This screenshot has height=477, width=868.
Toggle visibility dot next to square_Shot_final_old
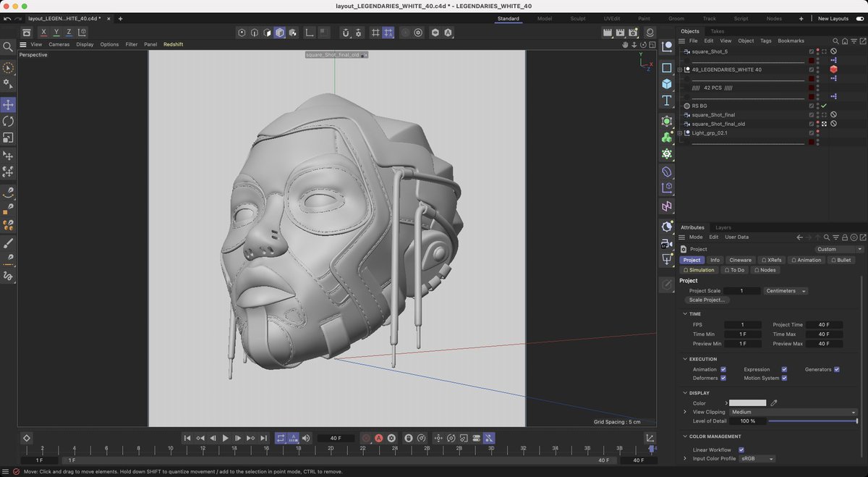818,123
